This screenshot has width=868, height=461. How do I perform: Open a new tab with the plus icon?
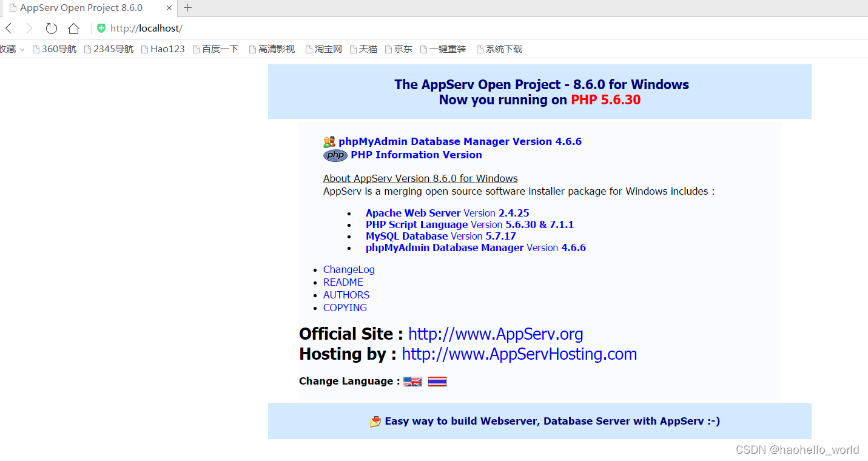pyautogui.click(x=188, y=8)
